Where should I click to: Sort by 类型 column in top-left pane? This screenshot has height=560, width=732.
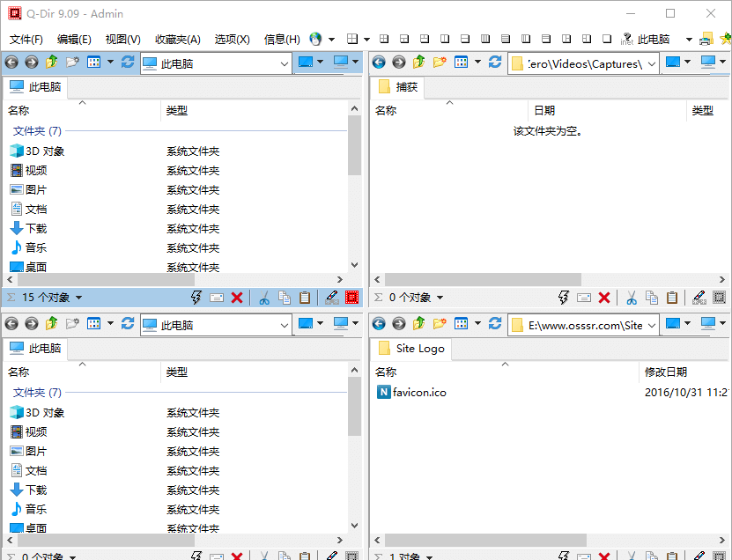click(255, 111)
